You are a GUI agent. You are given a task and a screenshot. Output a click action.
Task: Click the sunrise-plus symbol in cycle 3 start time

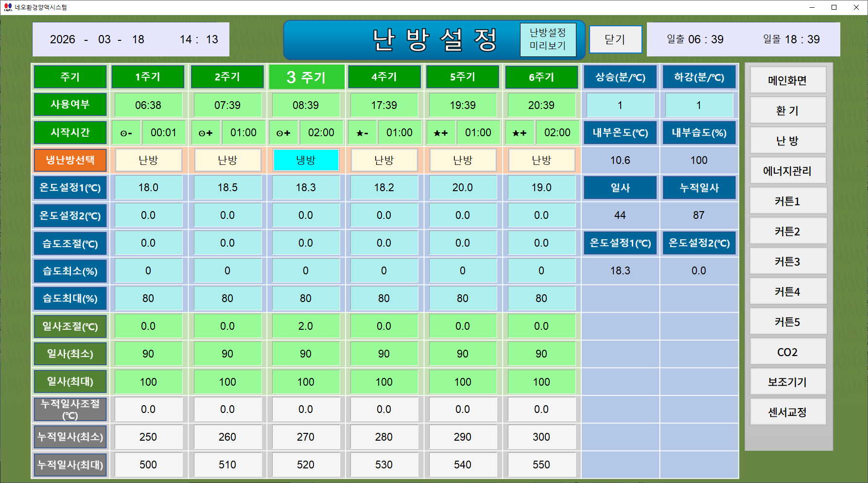click(283, 133)
